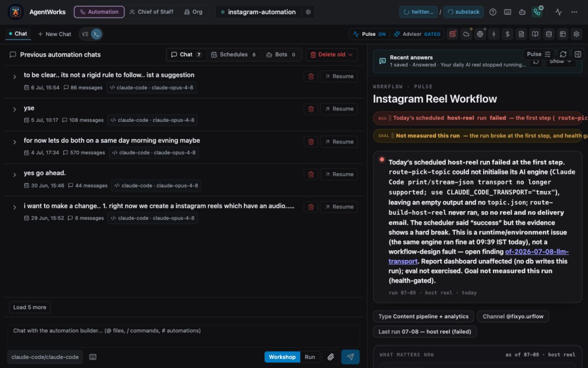The width and height of the screenshot is (588, 368).
Task: Toggle Advisor GATED setting
Action: click(417, 34)
